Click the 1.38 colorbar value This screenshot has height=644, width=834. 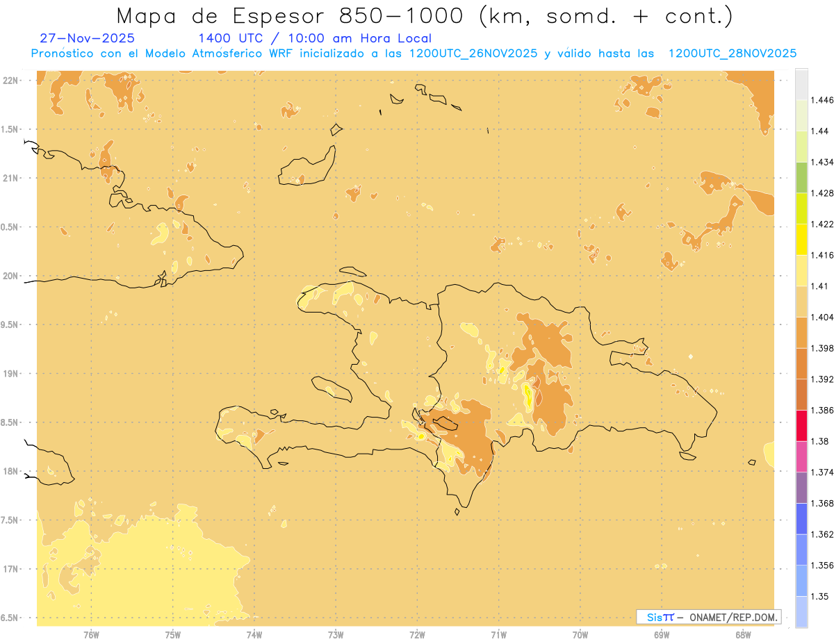click(x=819, y=441)
